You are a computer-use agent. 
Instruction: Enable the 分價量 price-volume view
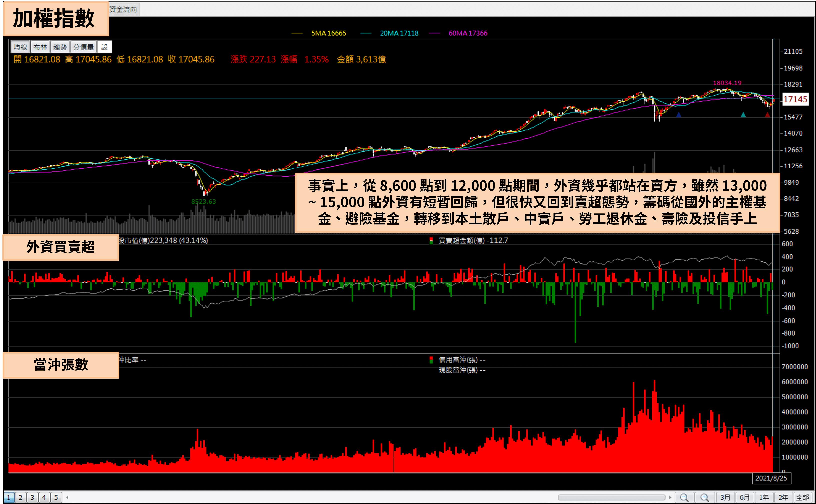click(x=84, y=47)
